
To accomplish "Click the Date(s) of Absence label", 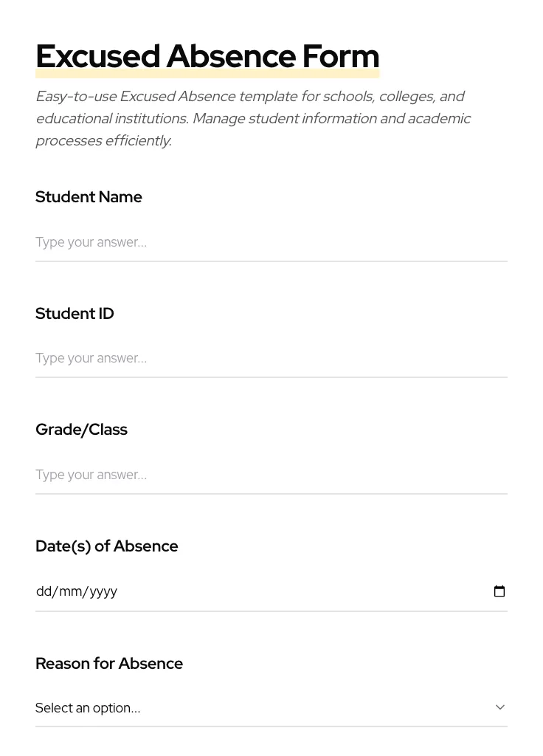I will coord(106,546).
